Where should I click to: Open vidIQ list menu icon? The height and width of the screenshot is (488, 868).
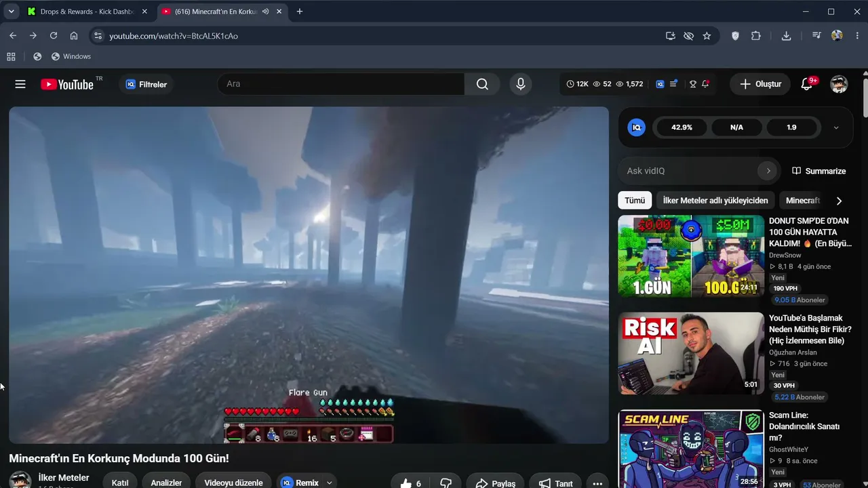673,84
